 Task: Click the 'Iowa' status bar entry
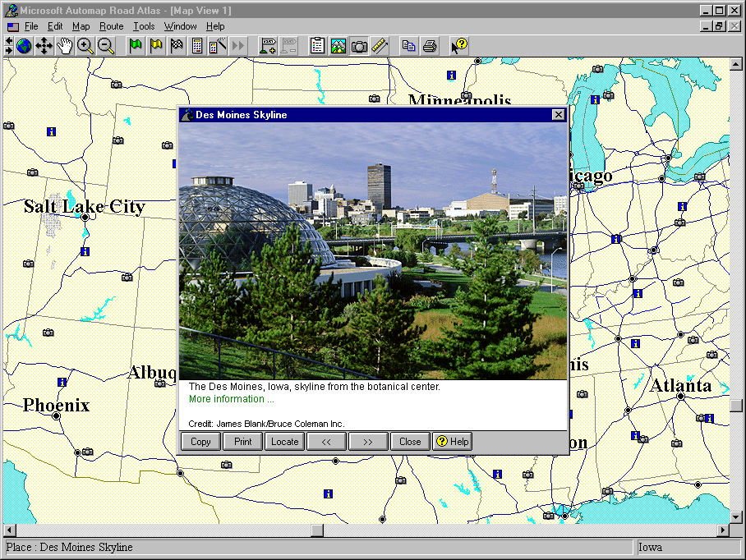[651, 547]
